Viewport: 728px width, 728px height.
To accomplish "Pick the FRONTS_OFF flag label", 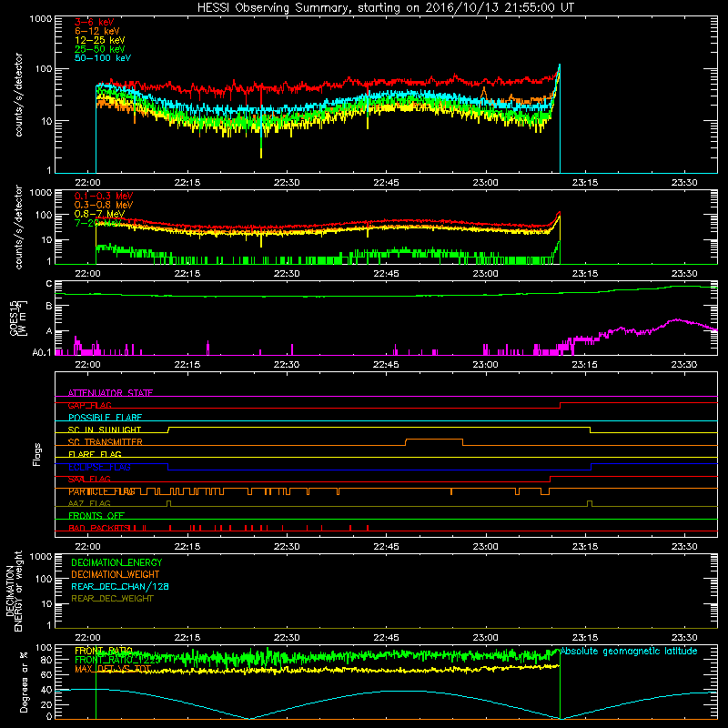I will click(x=96, y=516).
